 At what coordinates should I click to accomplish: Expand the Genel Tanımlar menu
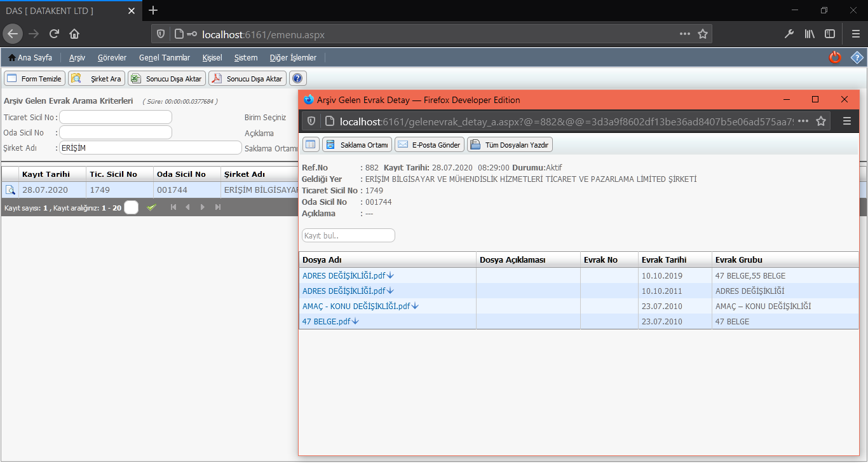[x=164, y=58]
